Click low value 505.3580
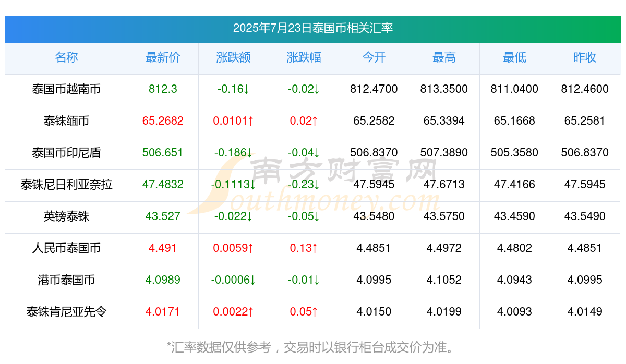The height and width of the screenshot is (364, 626). [514, 153]
